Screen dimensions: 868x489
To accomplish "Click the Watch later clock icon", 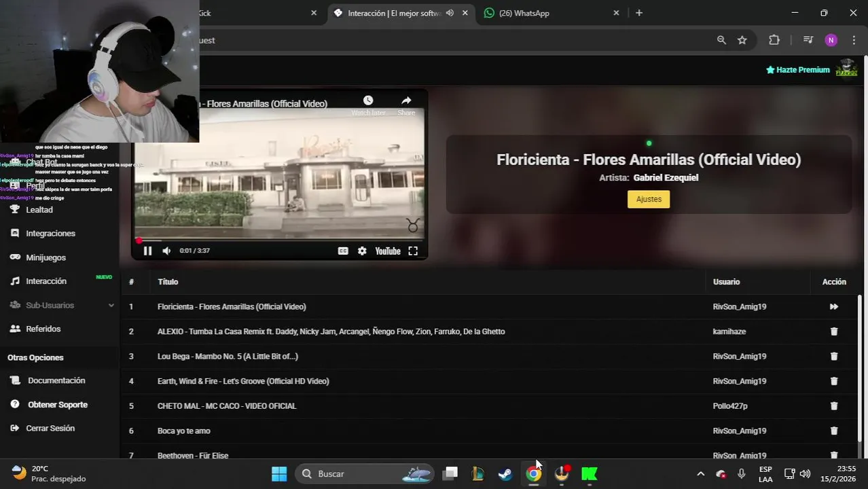I will coord(368,101).
